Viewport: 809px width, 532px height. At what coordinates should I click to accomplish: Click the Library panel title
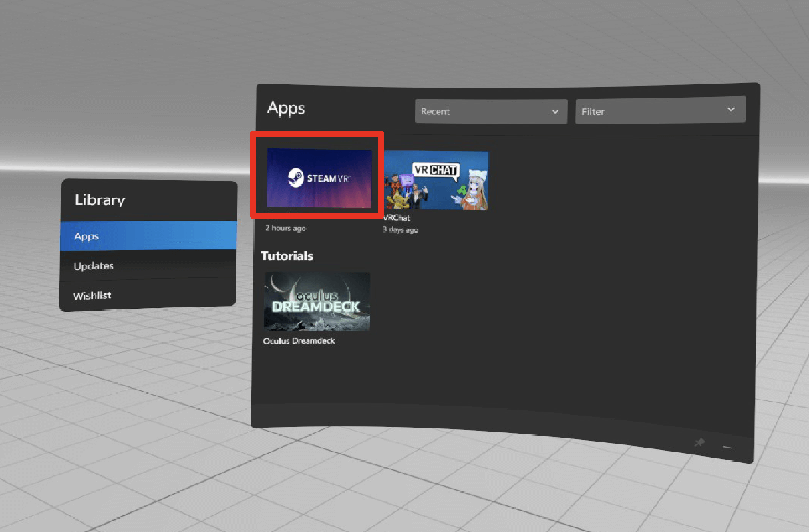(100, 199)
